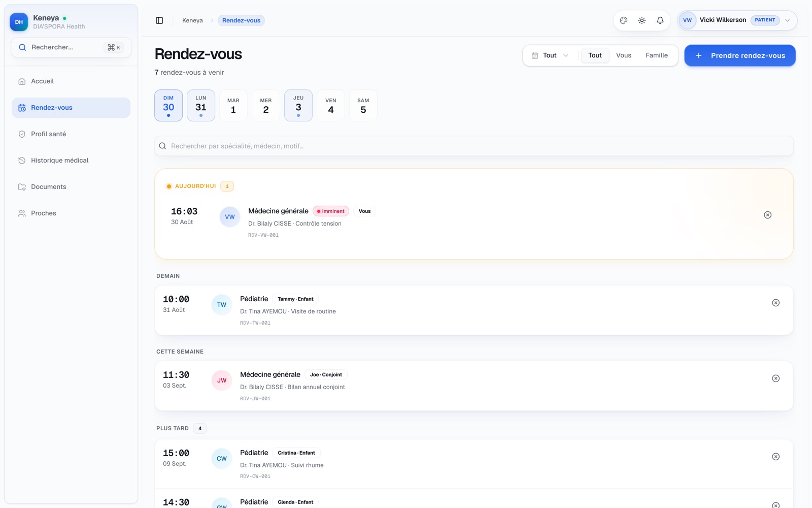Click the Glenda · Enfant tag
This screenshot has height=508, width=812.
coord(295,502)
